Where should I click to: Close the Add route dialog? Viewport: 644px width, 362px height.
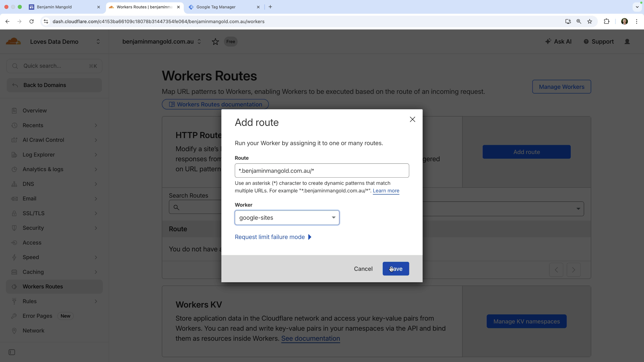(x=413, y=119)
